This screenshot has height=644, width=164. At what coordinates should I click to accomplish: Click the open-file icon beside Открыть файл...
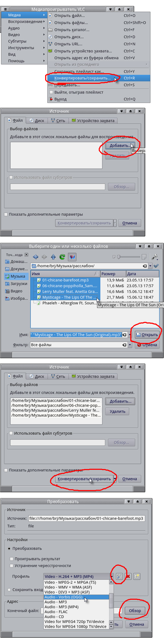pos(50,15)
